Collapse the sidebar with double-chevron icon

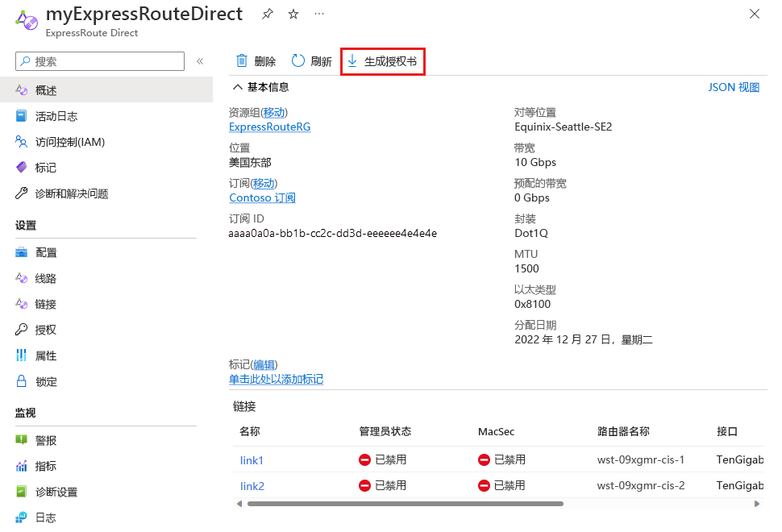click(x=200, y=61)
